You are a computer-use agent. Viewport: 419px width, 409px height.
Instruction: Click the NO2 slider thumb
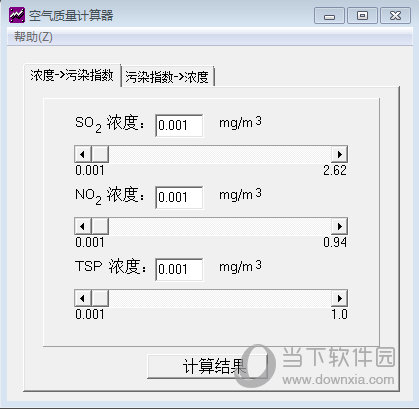[100, 226]
